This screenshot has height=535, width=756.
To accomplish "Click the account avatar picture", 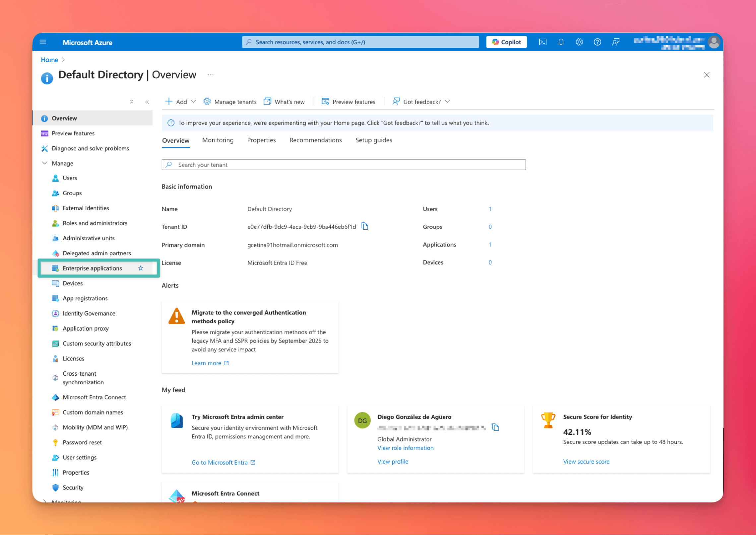I will [x=714, y=42].
